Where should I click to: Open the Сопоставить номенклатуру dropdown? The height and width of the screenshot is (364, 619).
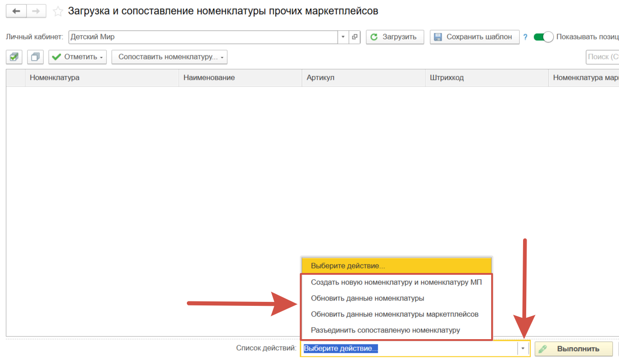(169, 57)
